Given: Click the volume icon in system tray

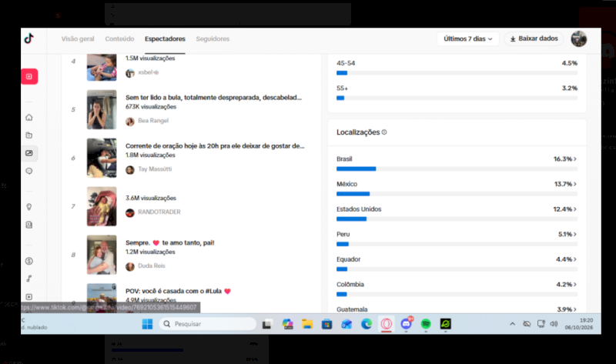Looking at the screenshot, I should click(x=554, y=324).
